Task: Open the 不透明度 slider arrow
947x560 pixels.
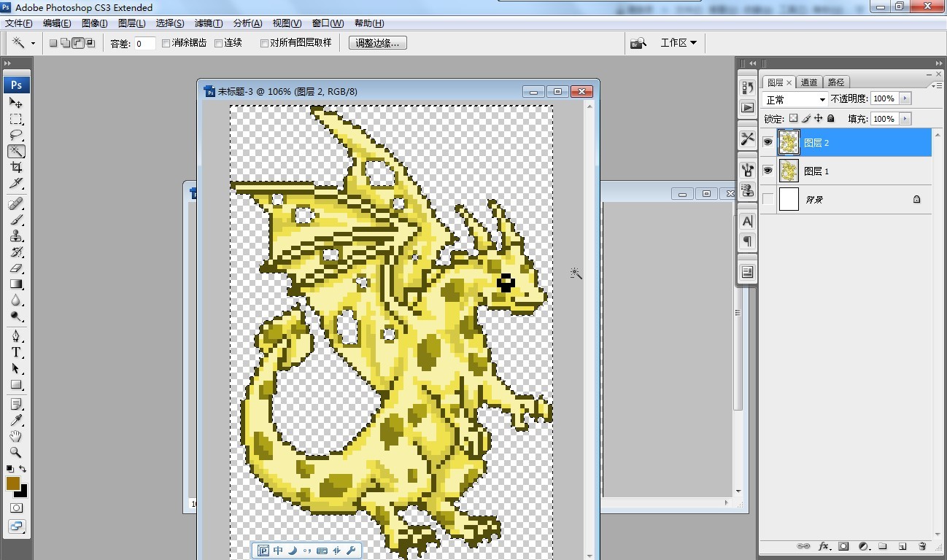Action: coord(905,98)
